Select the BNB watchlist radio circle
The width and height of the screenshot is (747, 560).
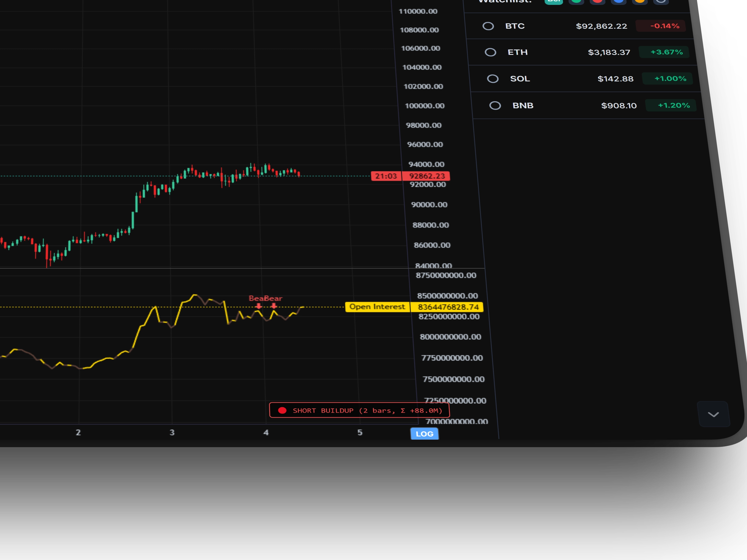coord(495,106)
